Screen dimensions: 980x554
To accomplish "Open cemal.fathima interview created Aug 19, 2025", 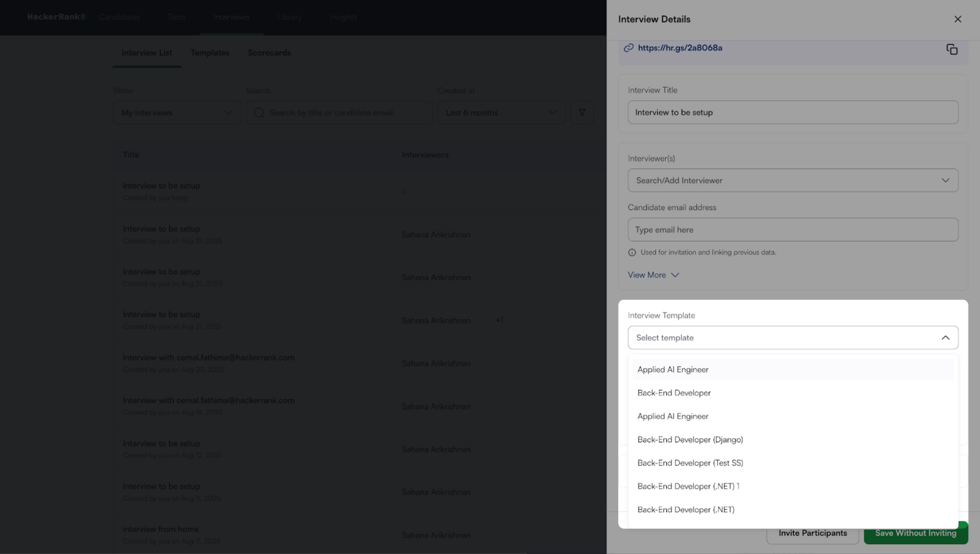I will 209,400.
